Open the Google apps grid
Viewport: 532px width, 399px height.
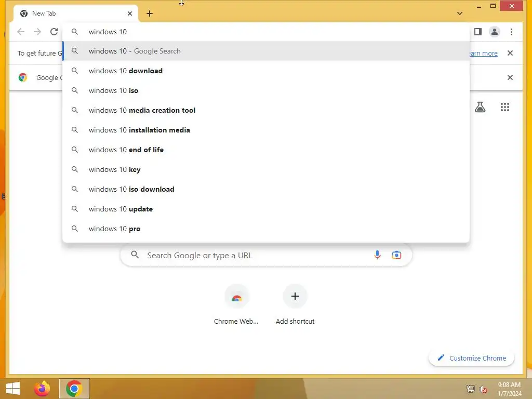505,107
